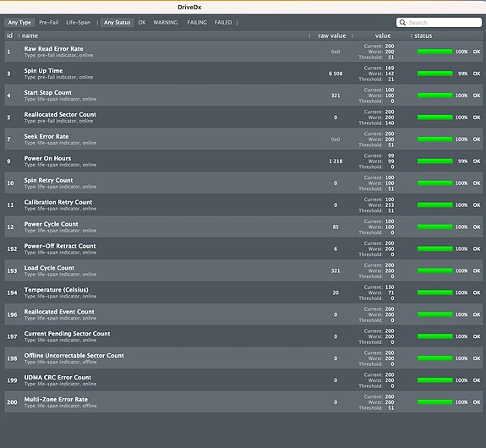486x448 pixels.
Task: Filter indicators by FAILED status
Action: click(x=223, y=23)
